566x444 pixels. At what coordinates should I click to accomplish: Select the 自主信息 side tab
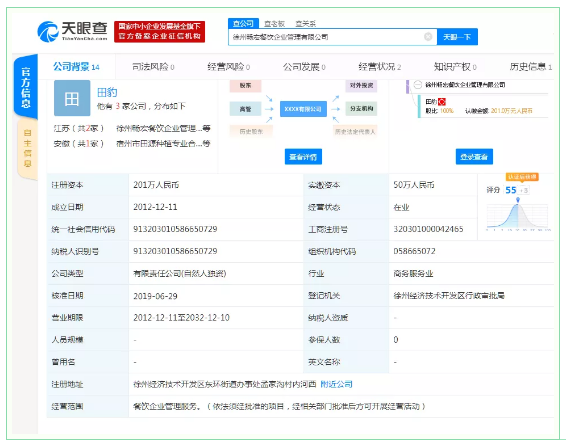27,148
